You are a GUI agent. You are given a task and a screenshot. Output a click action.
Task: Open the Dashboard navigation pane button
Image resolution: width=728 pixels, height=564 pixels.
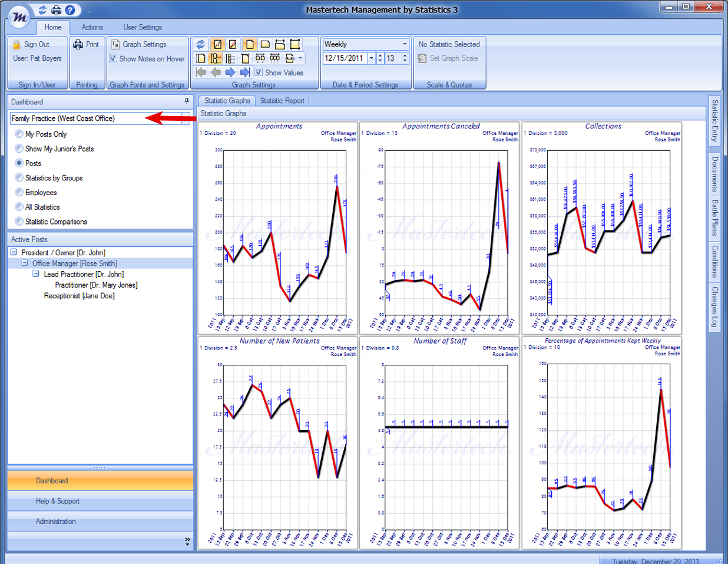100,481
